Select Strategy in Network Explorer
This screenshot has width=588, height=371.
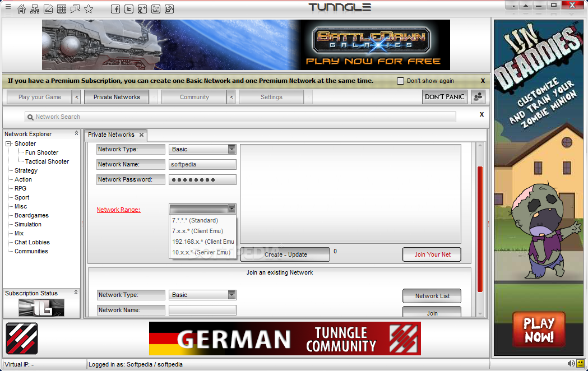tap(26, 170)
